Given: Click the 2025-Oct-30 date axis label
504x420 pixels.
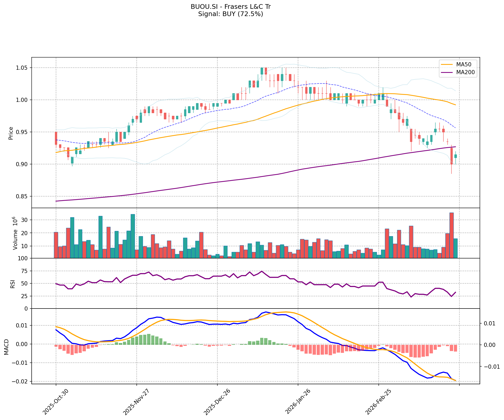Looking at the screenshot, I should pyautogui.click(x=56, y=402).
